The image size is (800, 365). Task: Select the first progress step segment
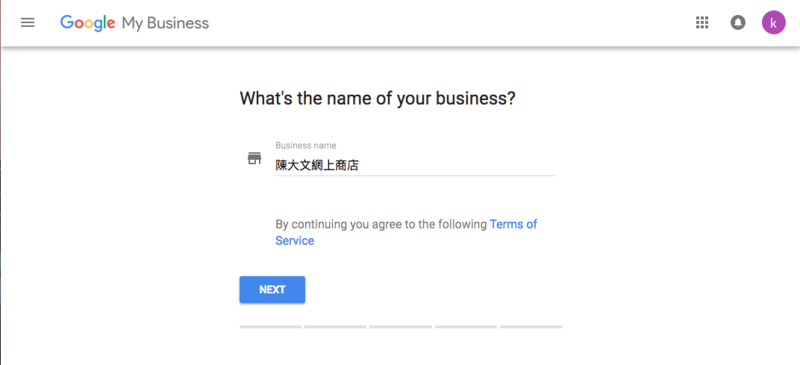click(270, 326)
